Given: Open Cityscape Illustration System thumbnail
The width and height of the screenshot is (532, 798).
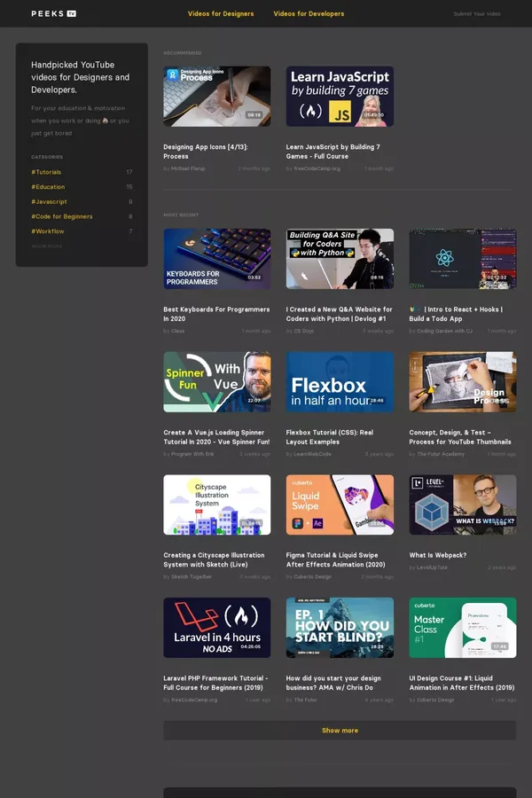Looking at the screenshot, I should [217, 505].
